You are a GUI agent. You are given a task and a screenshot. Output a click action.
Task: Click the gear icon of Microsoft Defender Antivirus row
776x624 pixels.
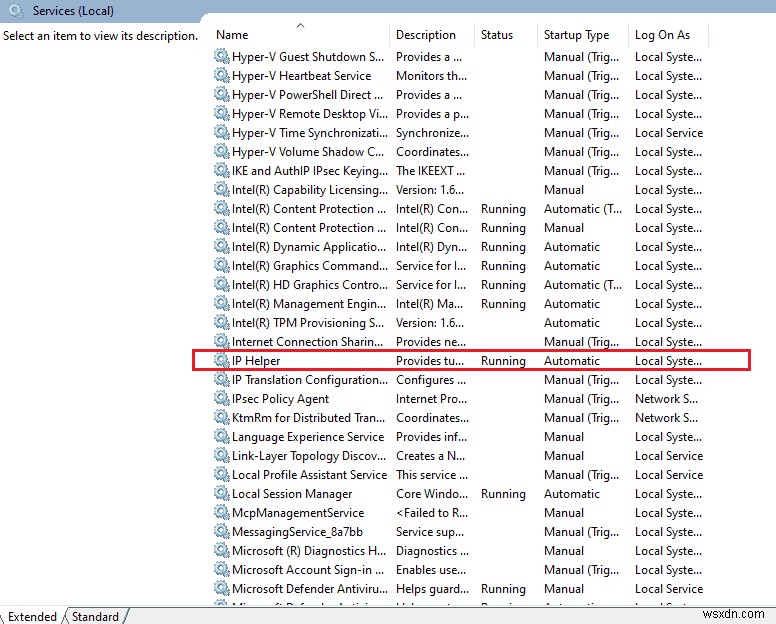(222, 588)
